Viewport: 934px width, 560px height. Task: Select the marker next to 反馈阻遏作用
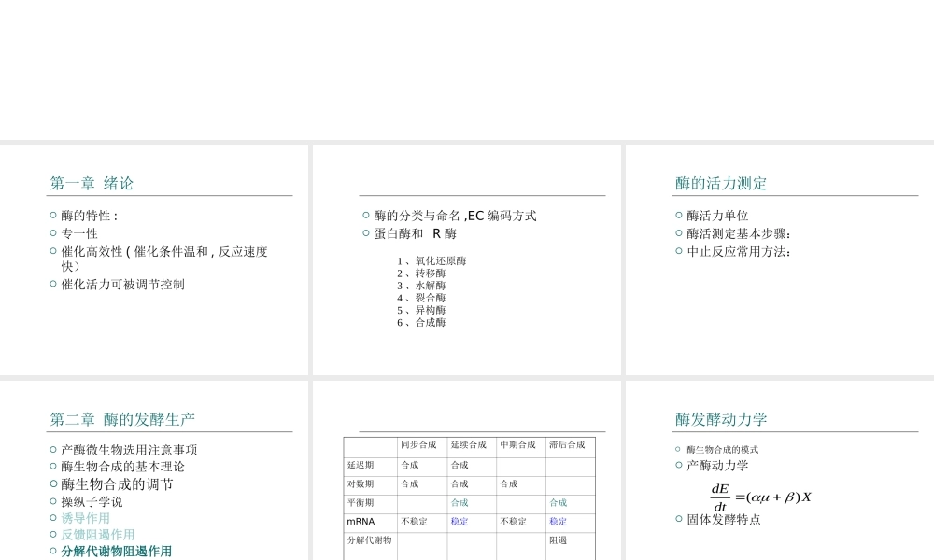pos(51,534)
